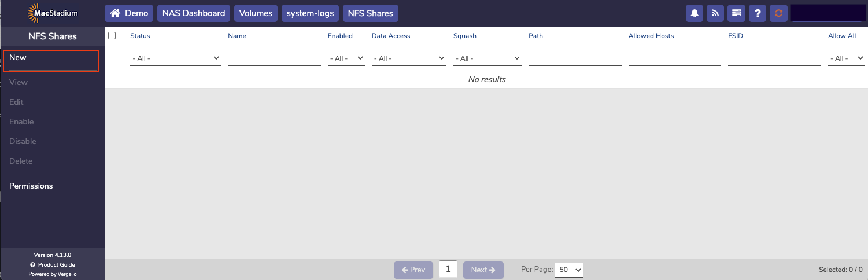
Task: Click the Name filter input field
Action: (274, 58)
